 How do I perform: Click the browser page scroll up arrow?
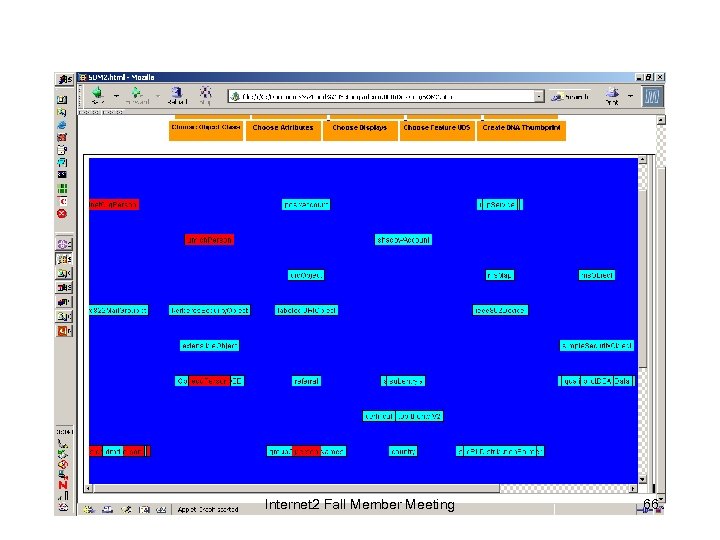click(661, 120)
